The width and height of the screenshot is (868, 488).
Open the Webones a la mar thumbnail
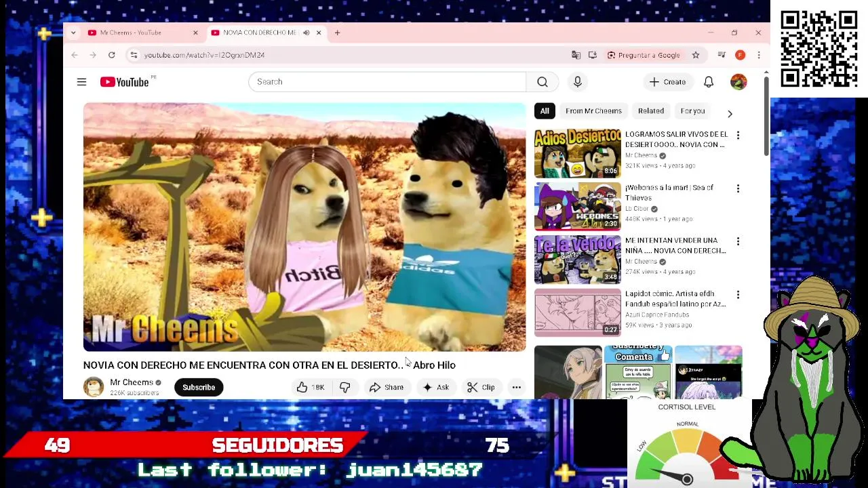coord(577,207)
